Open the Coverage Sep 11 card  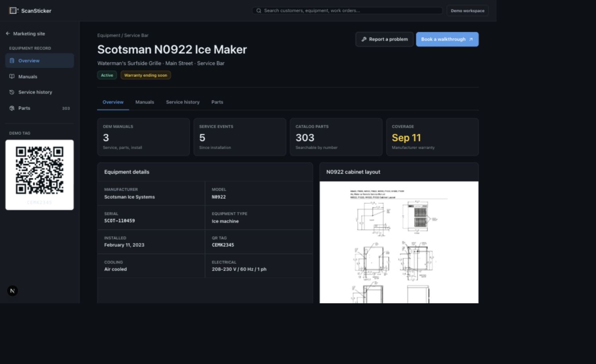tap(432, 137)
